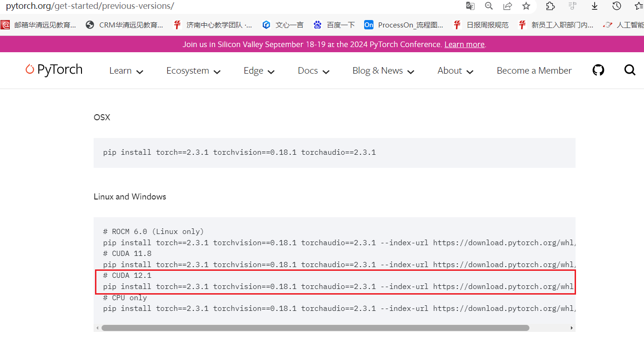Open the 邮箱华清远见教育 bookmark
Image resolution: width=644 pixels, height=344 pixels.
[39, 25]
